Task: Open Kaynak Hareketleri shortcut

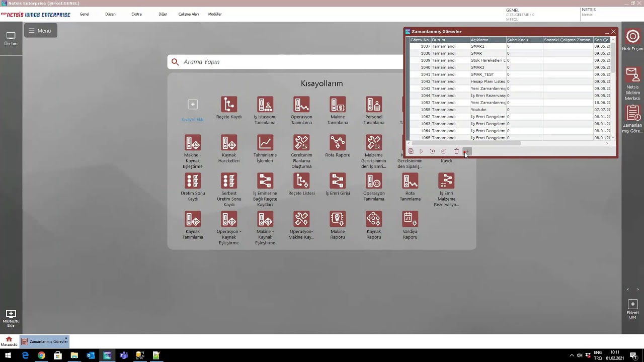Action: pyautogui.click(x=229, y=148)
